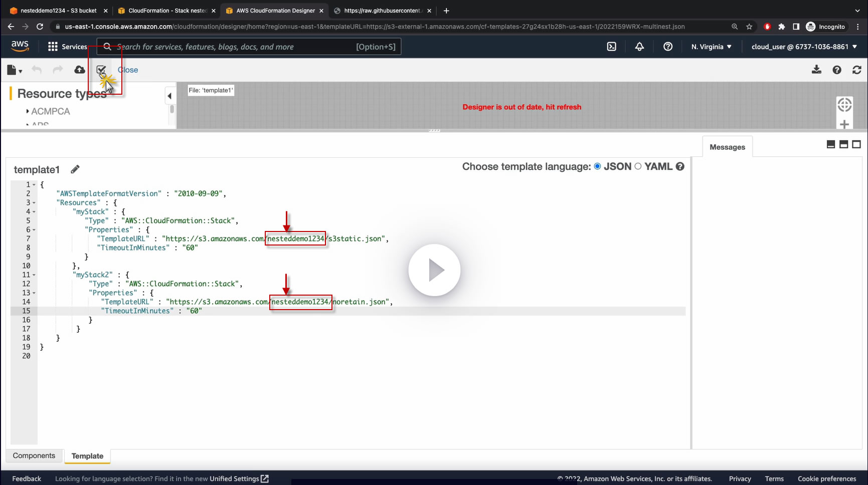Open the Services menu grid

pyautogui.click(x=67, y=47)
